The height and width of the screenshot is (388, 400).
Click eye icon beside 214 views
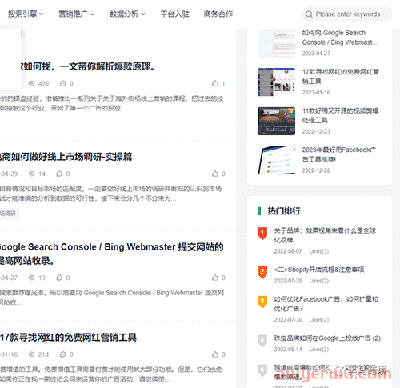[32, 354]
